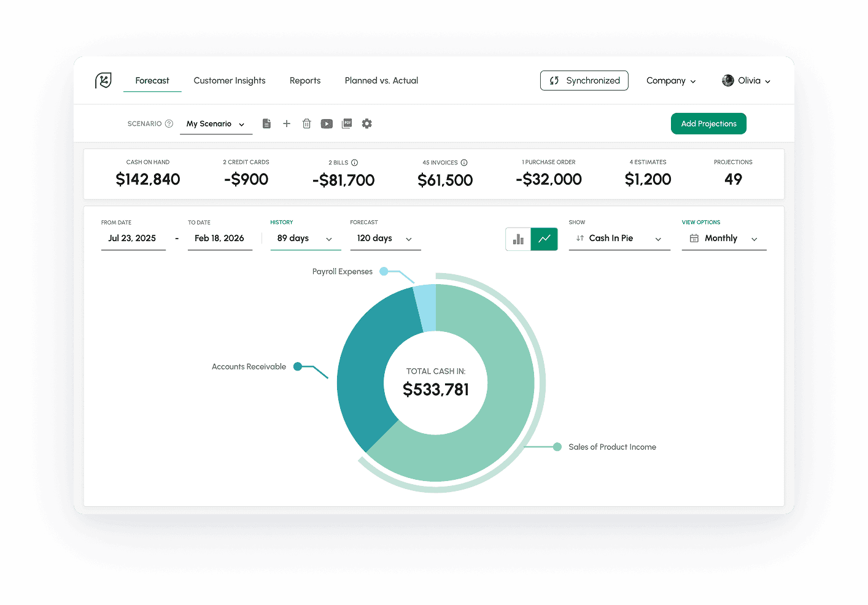Switch to line chart view
Image resolution: width=868 pixels, height=605 pixels.
[x=544, y=239]
